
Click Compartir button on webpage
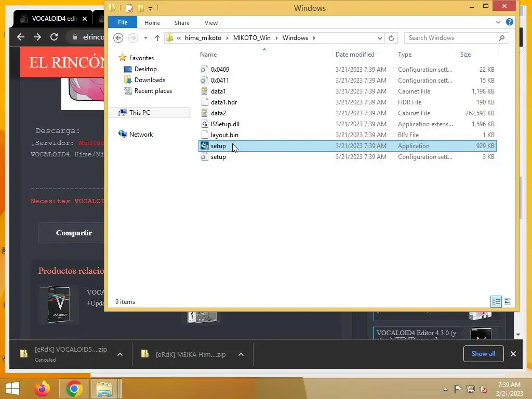pos(74,233)
